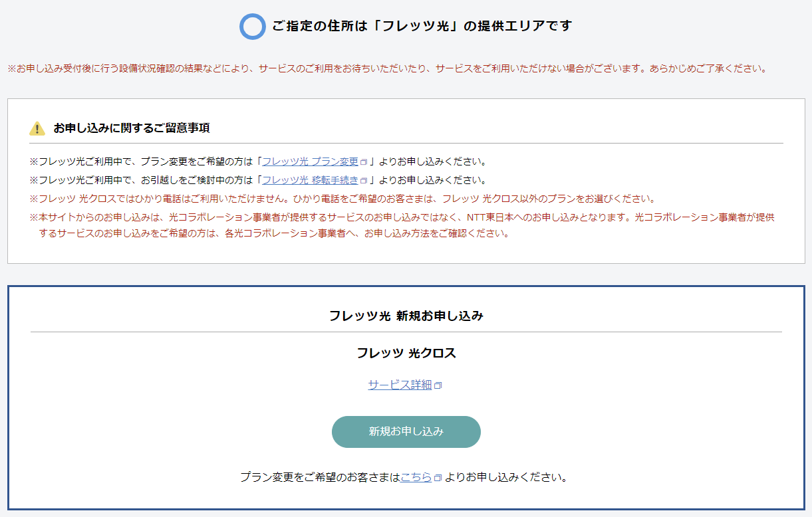Click the yellow warning triangle icon
Viewport: 812px width, 517px height.
point(37,129)
